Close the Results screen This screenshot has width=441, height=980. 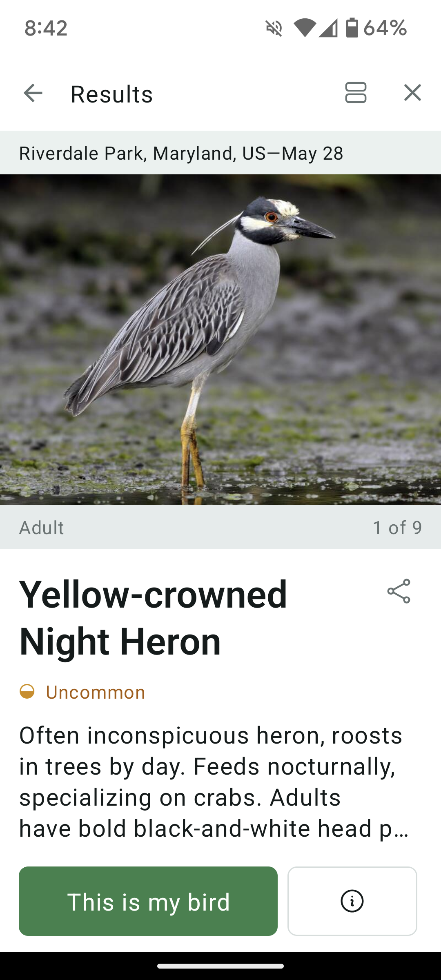click(x=412, y=93)
